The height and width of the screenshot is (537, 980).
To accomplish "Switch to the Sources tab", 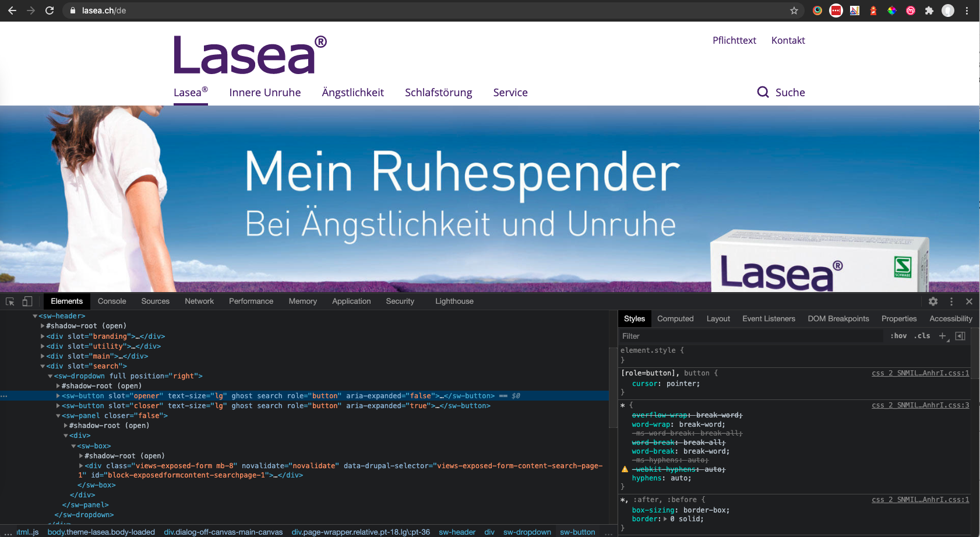I will [155, 301].
